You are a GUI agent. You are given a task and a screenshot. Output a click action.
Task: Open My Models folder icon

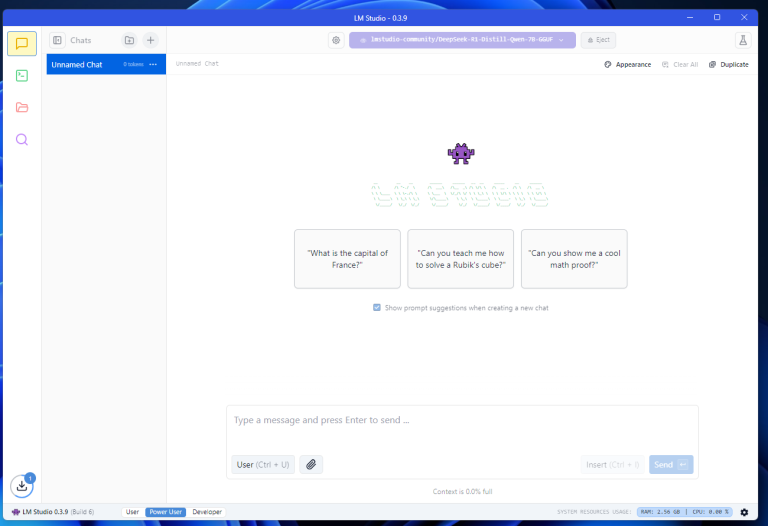(21, 107)
